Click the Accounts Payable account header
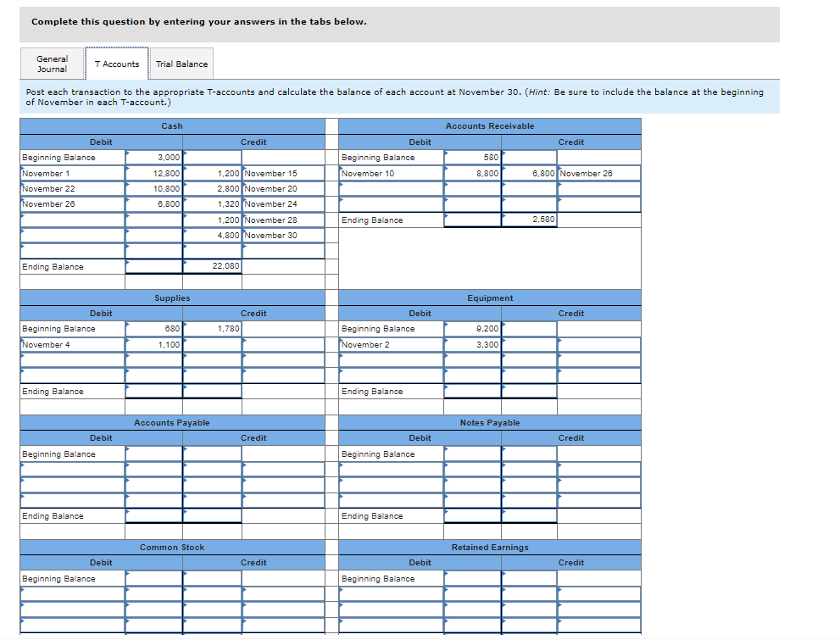This screenshot has height=640, width=840. point(172,423)
